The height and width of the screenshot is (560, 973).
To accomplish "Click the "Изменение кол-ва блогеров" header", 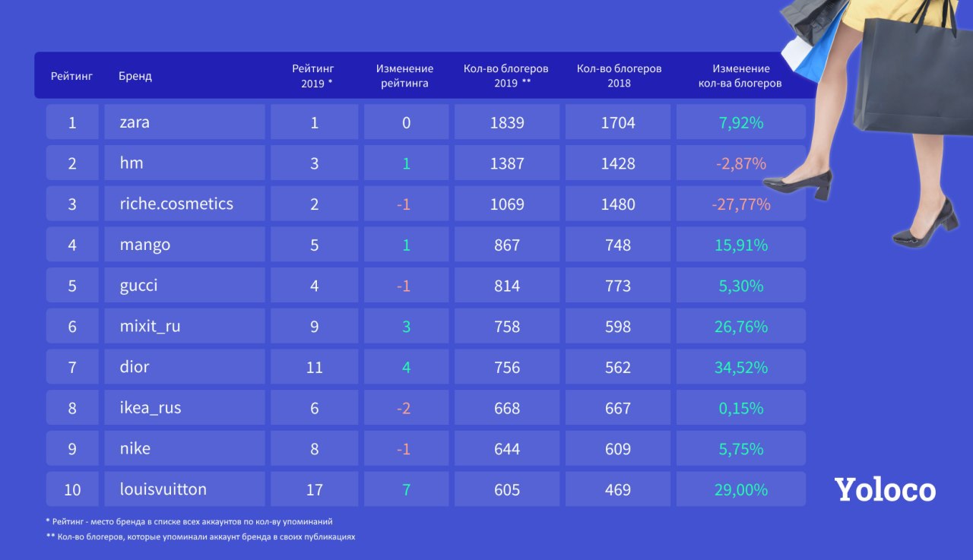I will (x=740, y=76).
